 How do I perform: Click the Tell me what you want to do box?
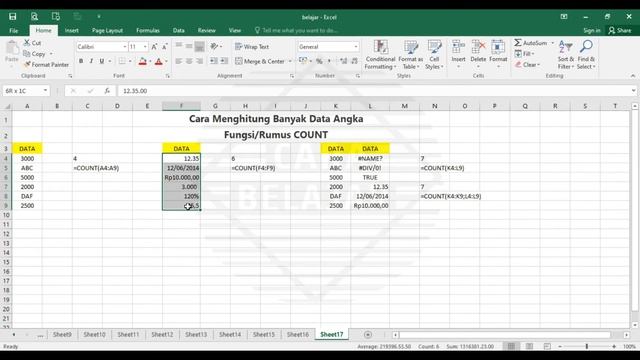[x=297, y=31]
